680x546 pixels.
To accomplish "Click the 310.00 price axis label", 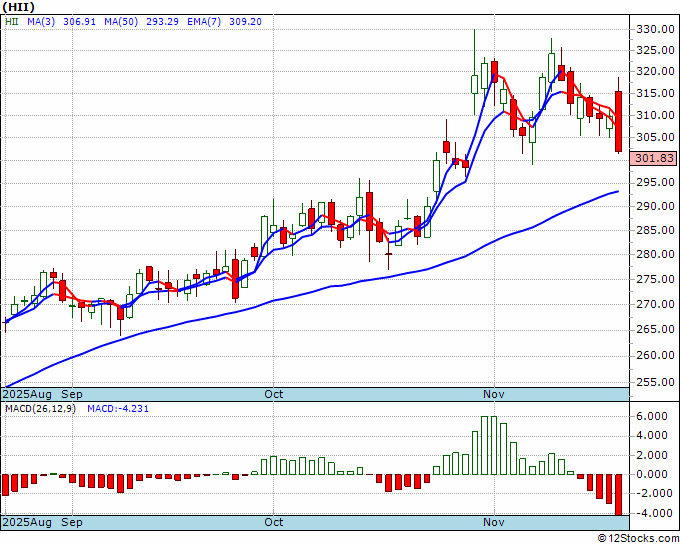I will 655,115.
